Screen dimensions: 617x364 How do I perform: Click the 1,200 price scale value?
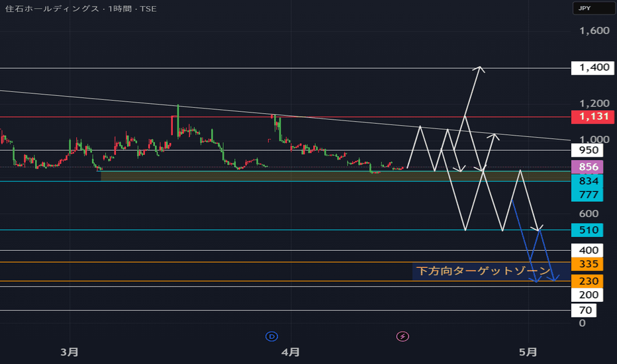594,103
